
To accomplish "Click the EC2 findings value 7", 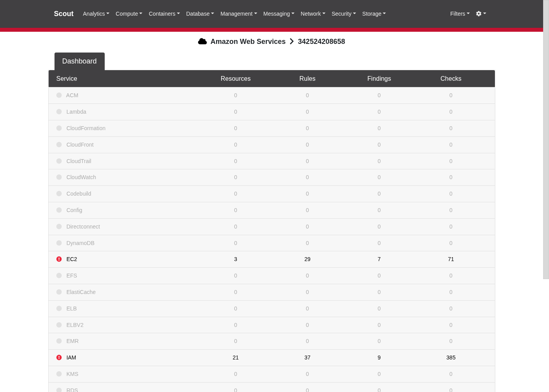I will 379,259.
